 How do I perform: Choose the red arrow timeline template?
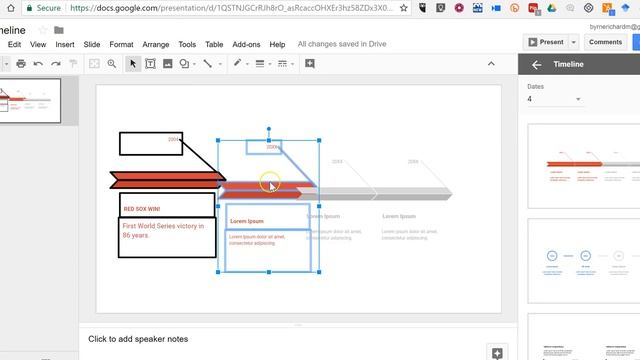pyautogui.click(x=584, y=166)
